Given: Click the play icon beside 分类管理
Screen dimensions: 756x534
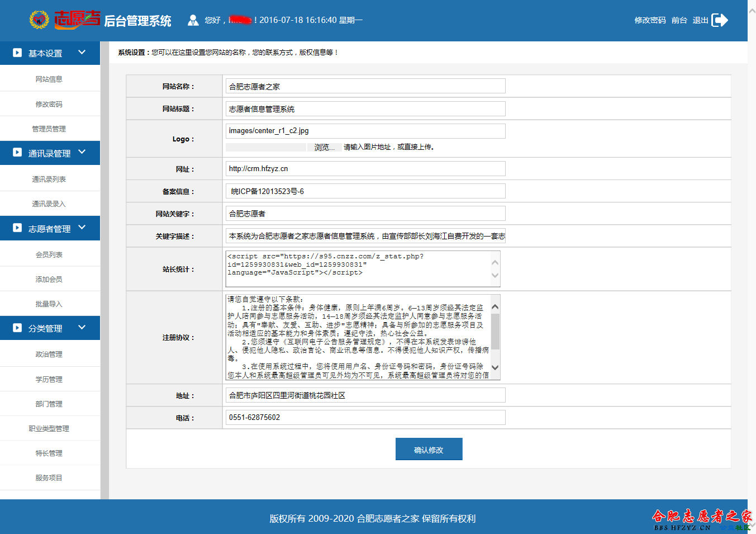Looking at the screenshot, I should pyautogui.click(x=17, y=328).
